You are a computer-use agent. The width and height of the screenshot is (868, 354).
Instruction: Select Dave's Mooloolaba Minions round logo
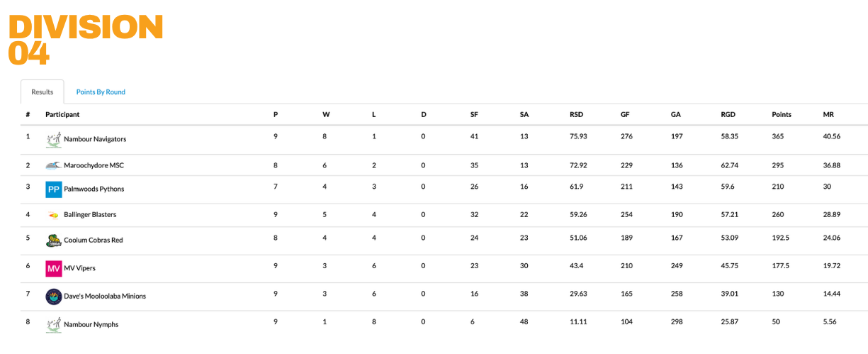pos(53,297)
